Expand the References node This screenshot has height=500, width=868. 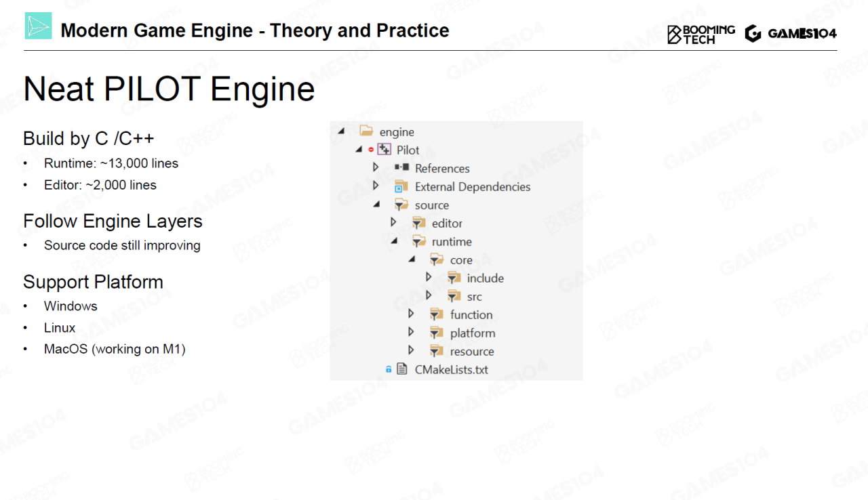[376, 167]
